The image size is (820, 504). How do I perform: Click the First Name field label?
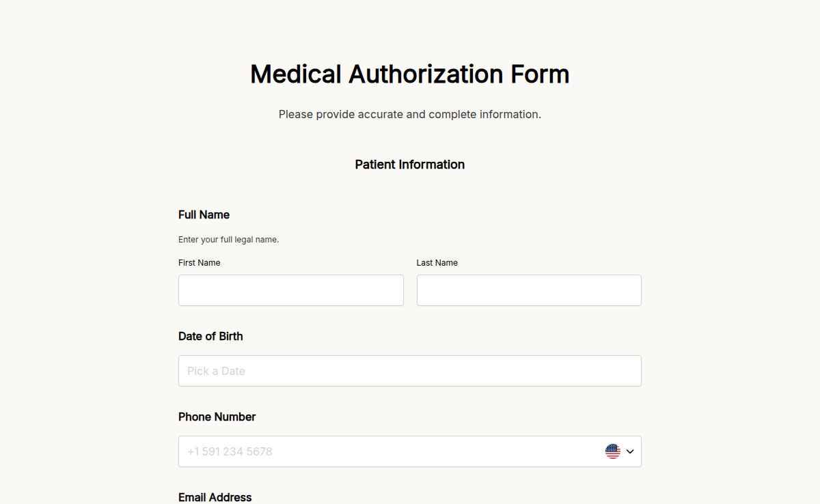[x=199, y=262]
